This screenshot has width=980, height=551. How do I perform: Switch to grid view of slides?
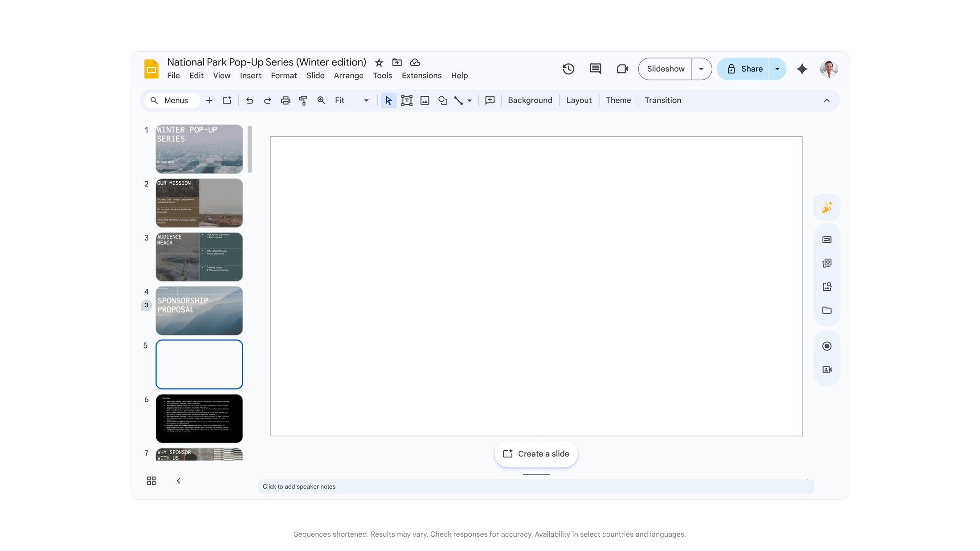(x=151, y=481)
